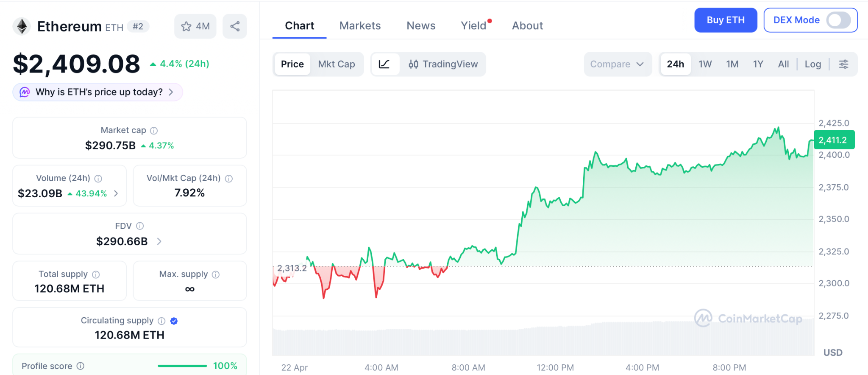Select the line chart icon
Viewport: 868px width, 375px height.
tap(384, 64)
